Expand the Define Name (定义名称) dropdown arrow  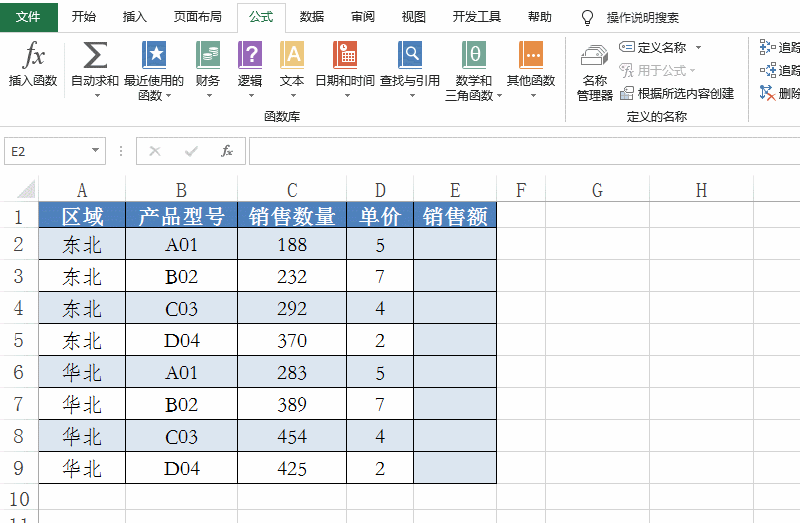[x=698, y=47]
